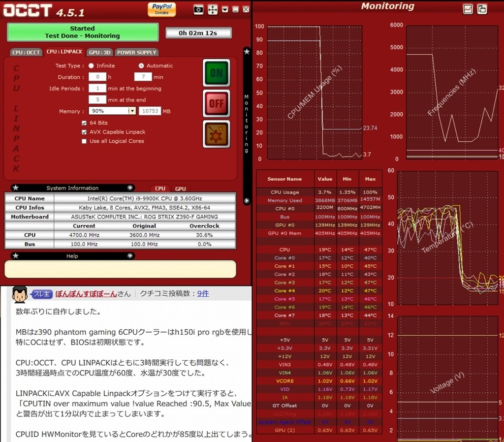Click the elapsed time 0h 02m 12s display
504x442 pixels.
(198, 33)
